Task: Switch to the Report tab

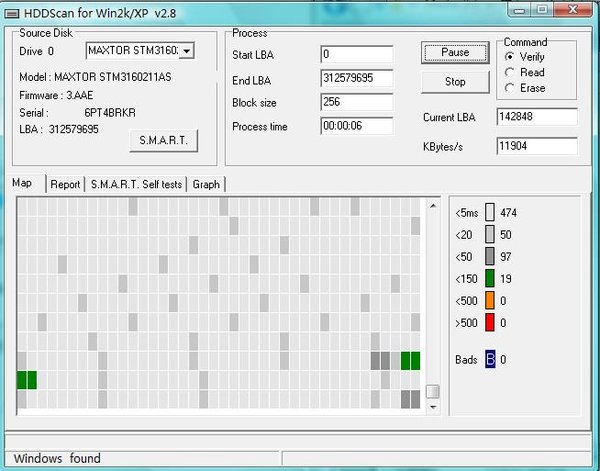Action: click(x=65, y=184)
